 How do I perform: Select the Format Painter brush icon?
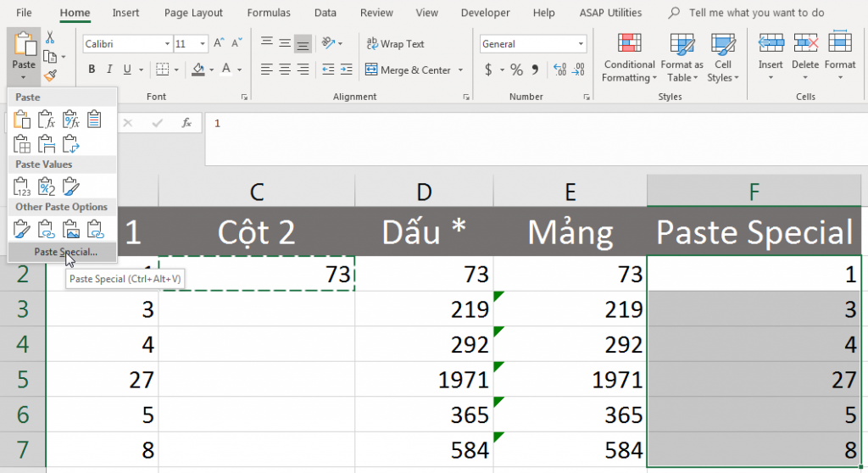(50, 75)
